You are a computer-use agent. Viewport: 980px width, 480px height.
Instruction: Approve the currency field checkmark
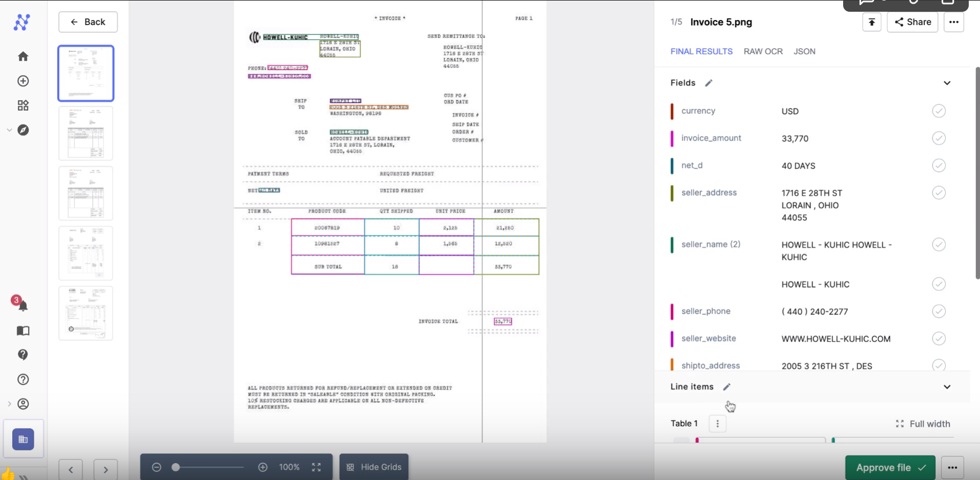pos(939,111)
